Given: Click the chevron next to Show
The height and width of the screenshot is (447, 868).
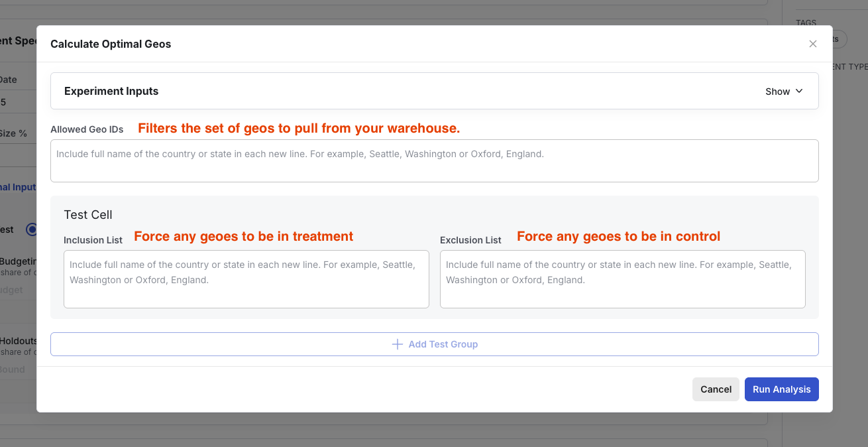Looking at the screenshot, I should click(x=799, y=91).
